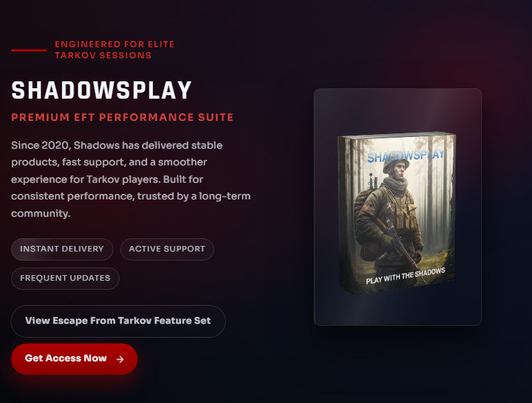Select the Instant Delivery pill
Image resolution: width=532 pixels, height=403 pixels.
click(x=62, y=249)
